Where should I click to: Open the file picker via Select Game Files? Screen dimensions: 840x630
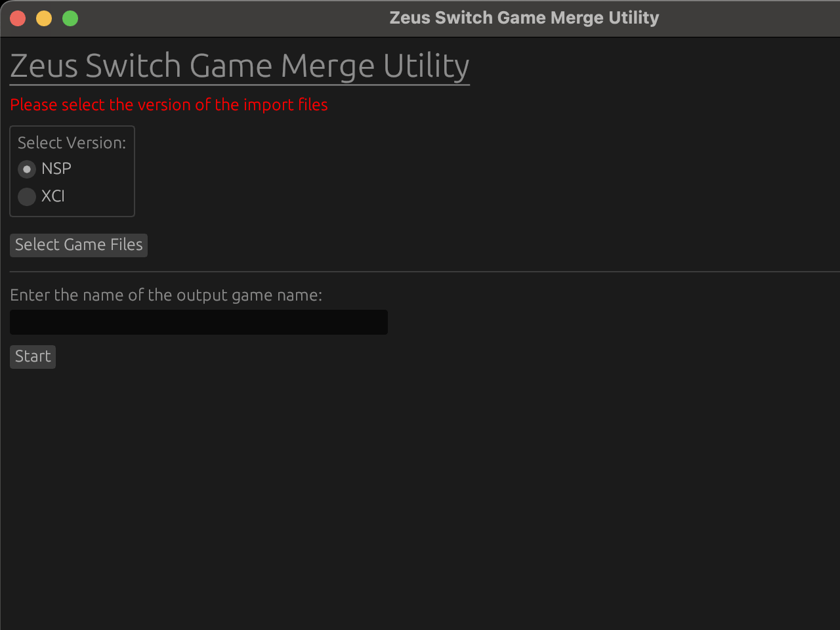point(78,245)
